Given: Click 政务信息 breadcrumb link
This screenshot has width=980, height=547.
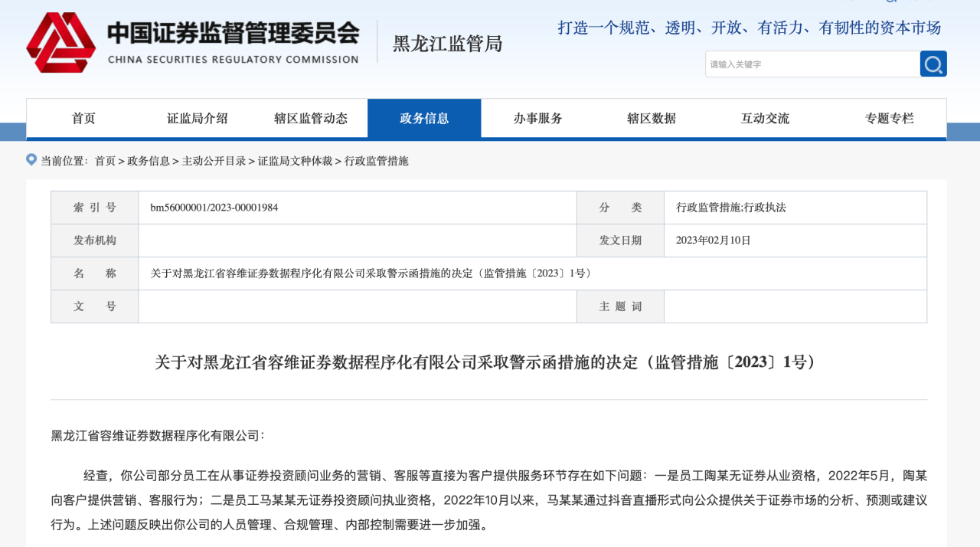Looking at the screenshot, I should pyautogui.click(x=149, y=161).
